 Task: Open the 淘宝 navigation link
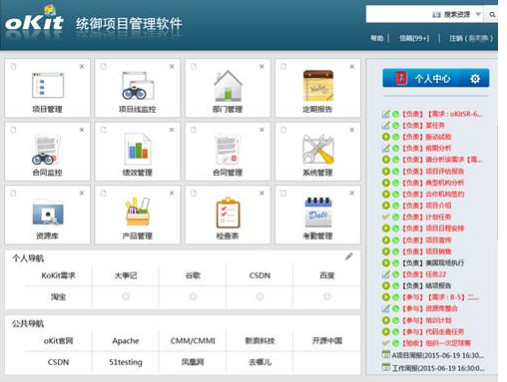(58, 297)
